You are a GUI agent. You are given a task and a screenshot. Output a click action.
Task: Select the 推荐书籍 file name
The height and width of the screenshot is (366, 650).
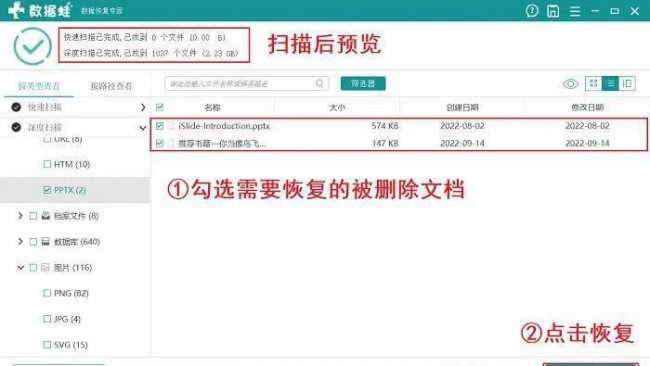[x=222, y=143]
